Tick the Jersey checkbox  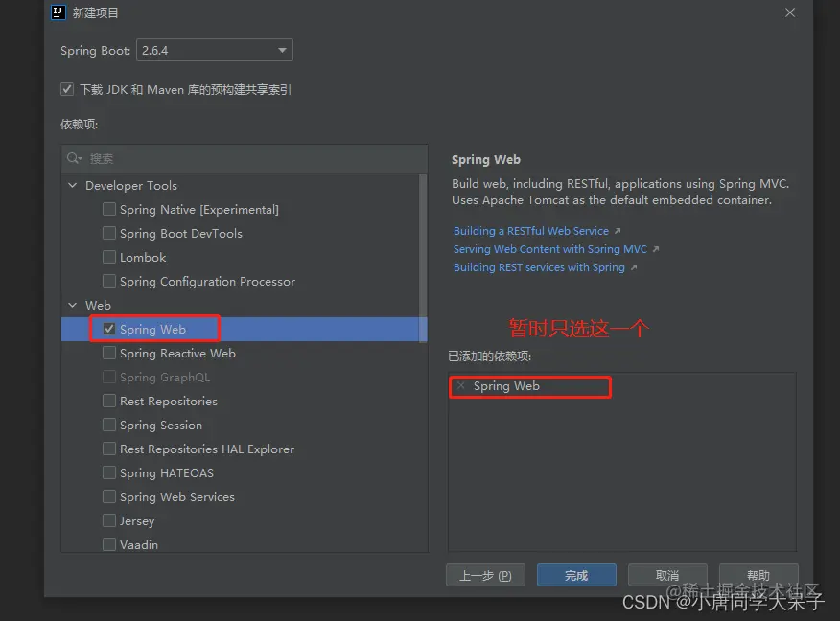108,520
